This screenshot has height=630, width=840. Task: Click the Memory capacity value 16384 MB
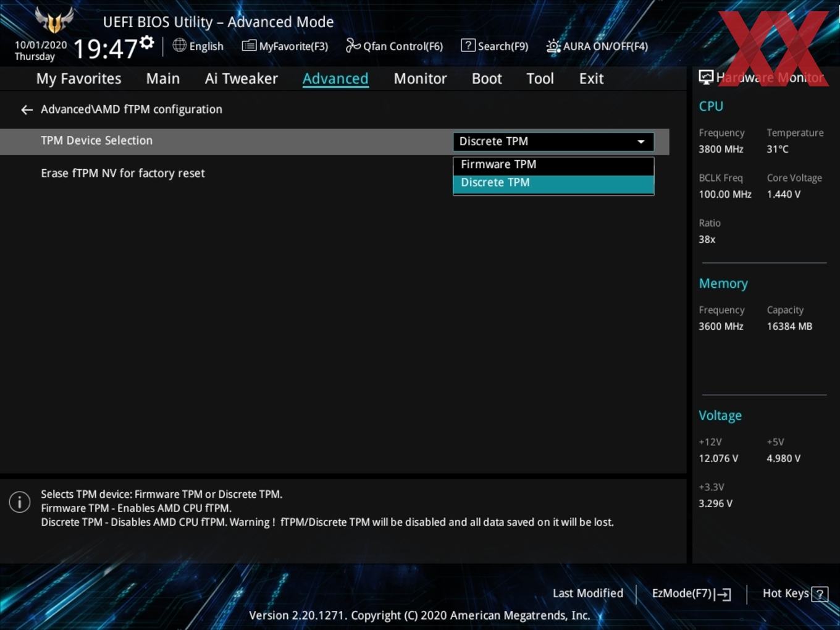coord(789,327)
